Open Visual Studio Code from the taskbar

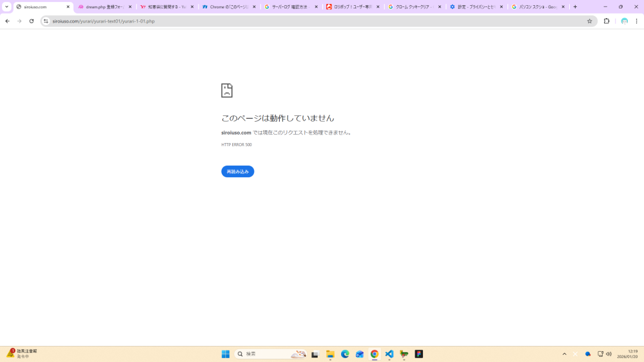pyautogui.click(x=389, y=354)
